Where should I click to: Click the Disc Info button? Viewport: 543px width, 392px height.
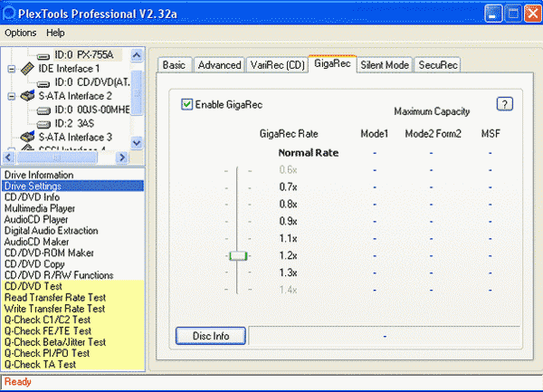point(211,336)
